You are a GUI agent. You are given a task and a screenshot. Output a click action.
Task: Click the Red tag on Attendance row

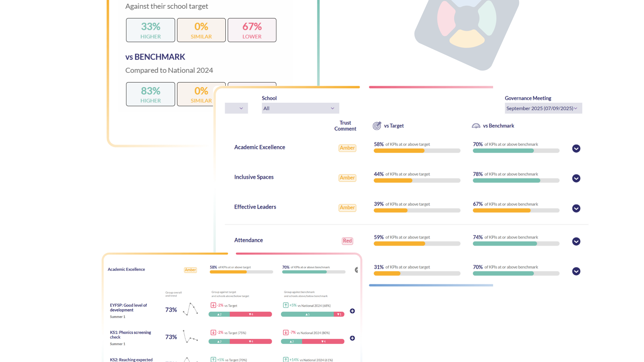347,241
